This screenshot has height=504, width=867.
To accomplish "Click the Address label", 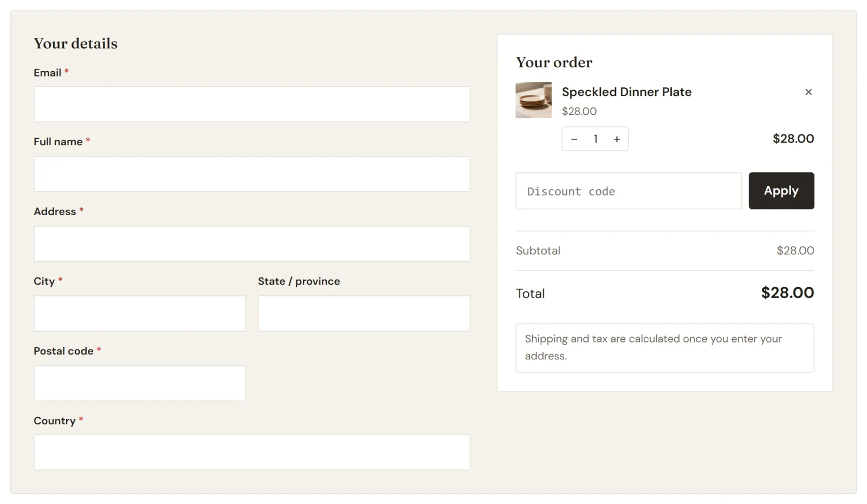I will coord(55,211).
